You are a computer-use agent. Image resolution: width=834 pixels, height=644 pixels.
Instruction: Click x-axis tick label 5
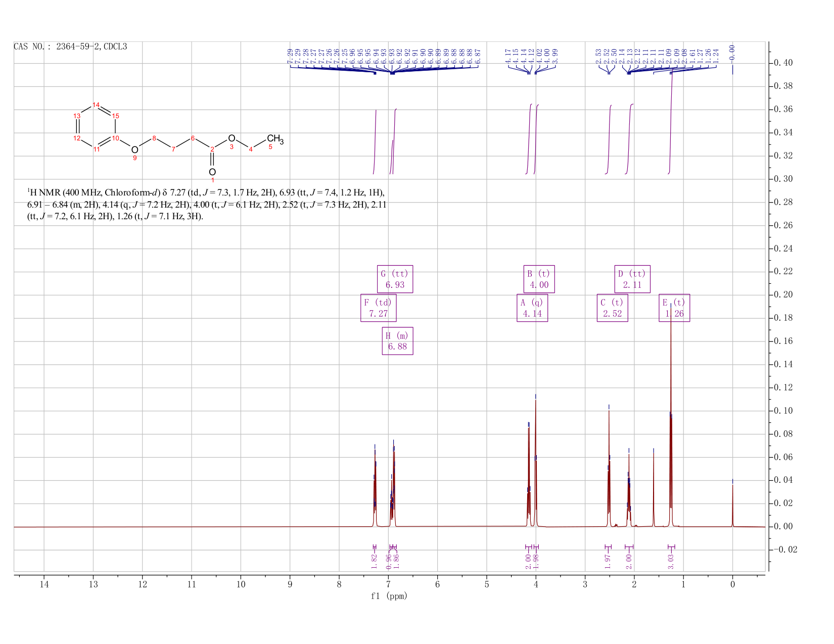click(x=487, y=584)
